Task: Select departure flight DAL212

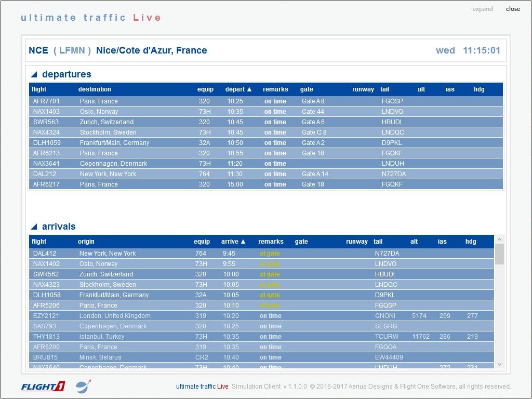Action: click(x=265, y=174)
